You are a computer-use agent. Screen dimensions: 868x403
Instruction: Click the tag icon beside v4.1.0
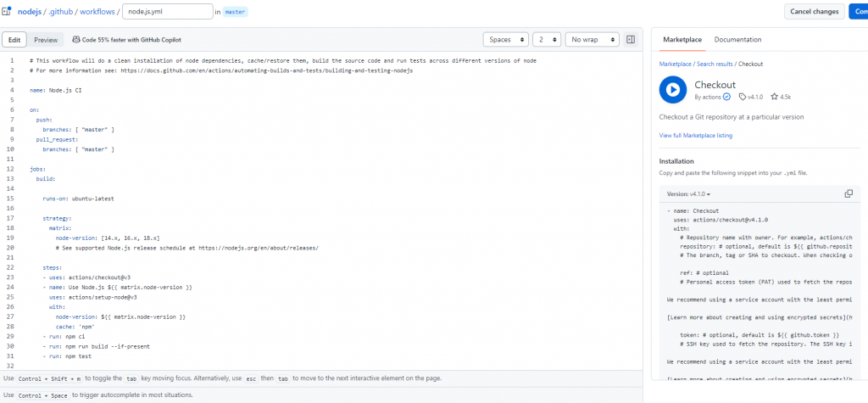tap(743, 97)
